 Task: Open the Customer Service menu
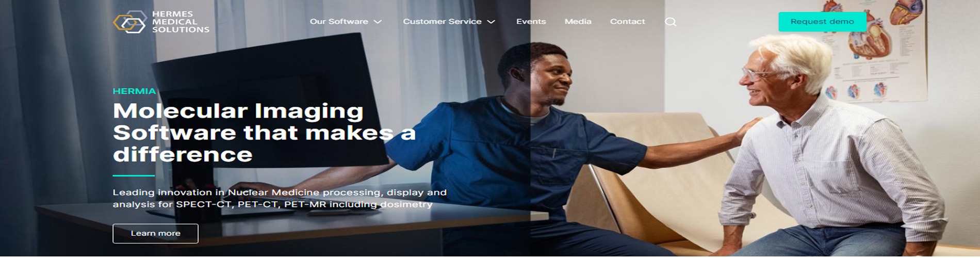(x=442, y=22)
